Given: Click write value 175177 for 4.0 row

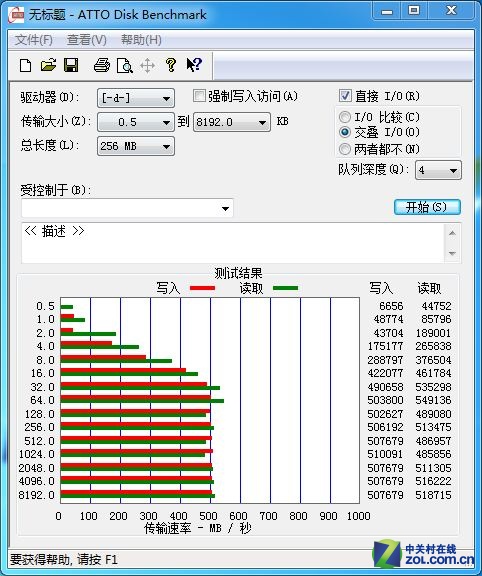Looking at the screenshot, I should click(385, 346).
